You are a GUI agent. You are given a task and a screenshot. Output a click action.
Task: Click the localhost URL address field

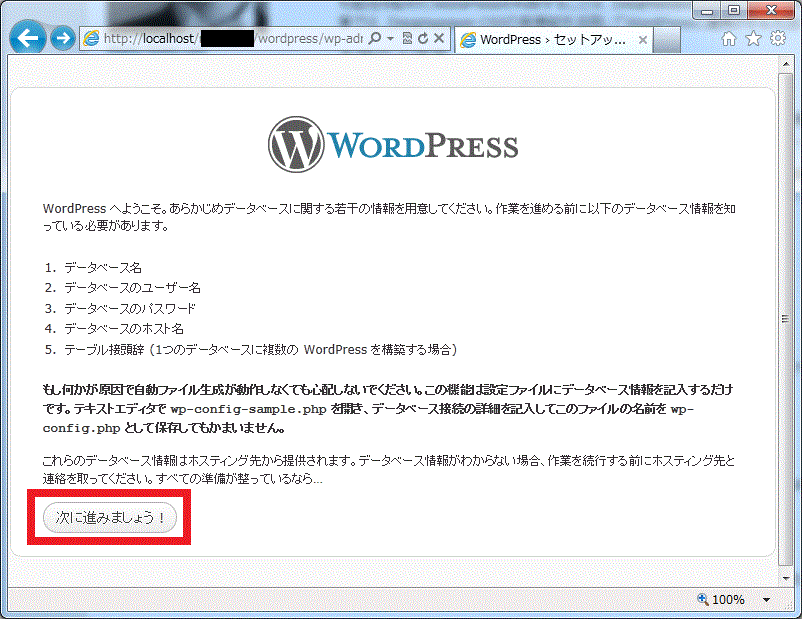tap(230, 39)
